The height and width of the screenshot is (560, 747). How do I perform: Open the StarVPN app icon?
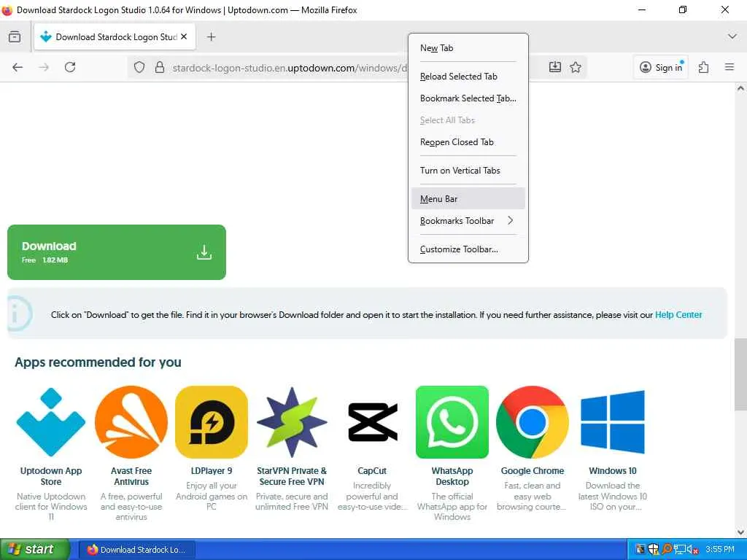click(x=292, y=422)
